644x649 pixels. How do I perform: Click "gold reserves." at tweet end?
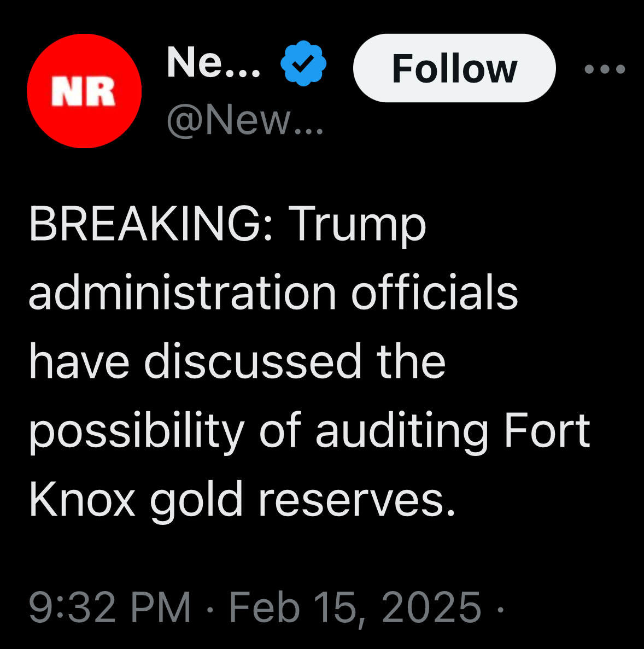302,500
